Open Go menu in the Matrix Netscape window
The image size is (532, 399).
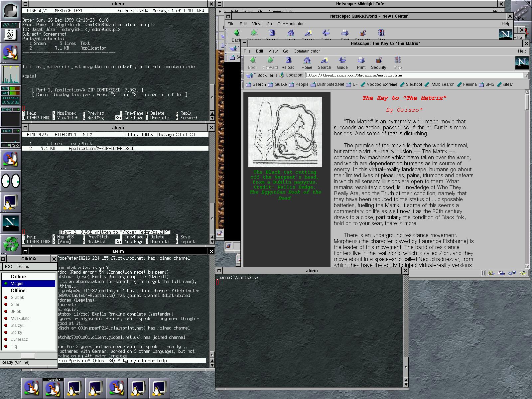tap(286, 51)
